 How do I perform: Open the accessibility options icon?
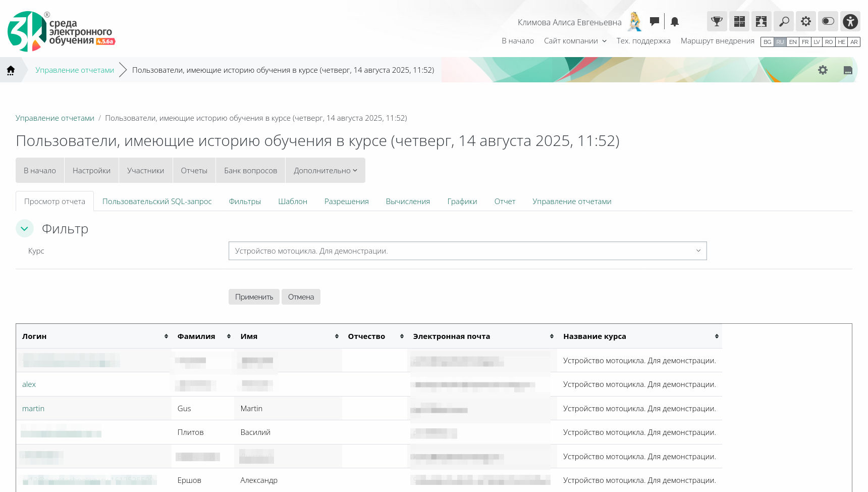850,21
